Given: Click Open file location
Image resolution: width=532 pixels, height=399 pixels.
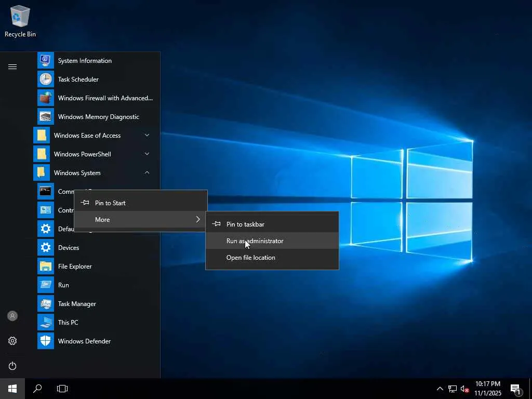Looking at the screenshot, I should click(x=250, y=258).
